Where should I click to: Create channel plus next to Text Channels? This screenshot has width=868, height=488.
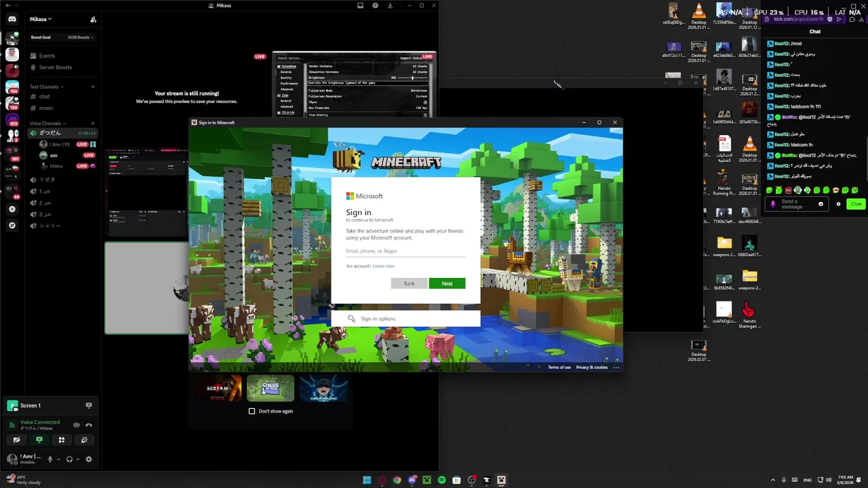(93, 87)
